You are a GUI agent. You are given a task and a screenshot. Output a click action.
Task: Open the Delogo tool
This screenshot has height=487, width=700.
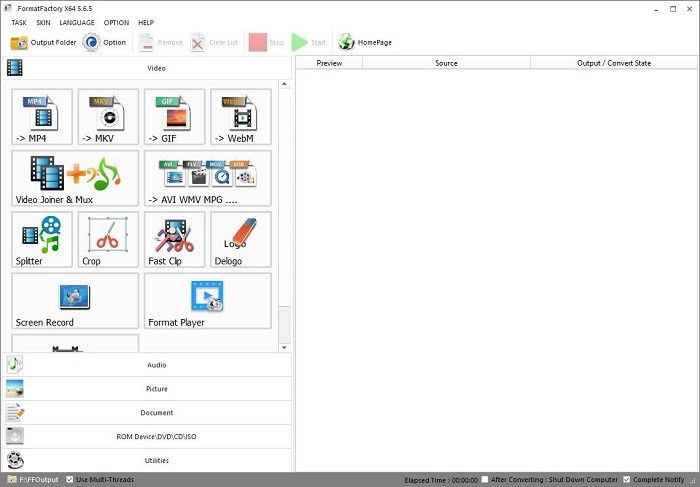tap(241, 240)
